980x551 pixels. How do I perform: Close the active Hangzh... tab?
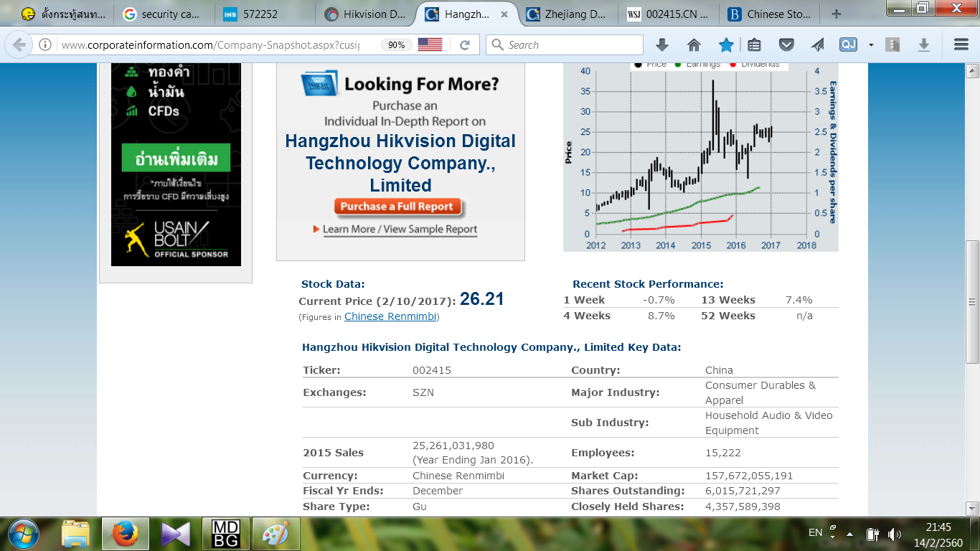click(x=504, y=14)
